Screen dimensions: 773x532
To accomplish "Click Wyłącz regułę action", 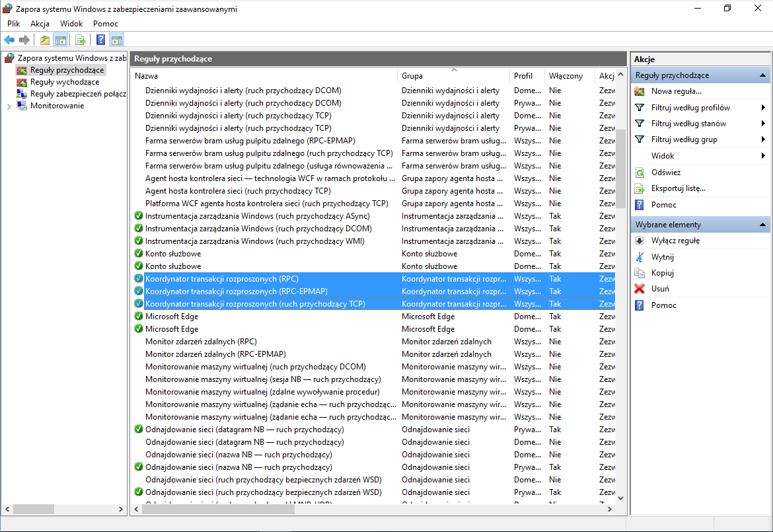I will [675, 241].
